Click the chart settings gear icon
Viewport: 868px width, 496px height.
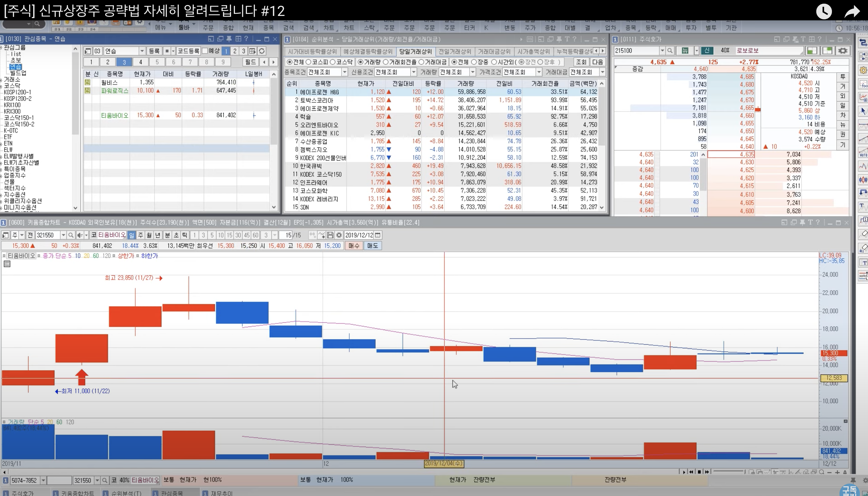pyautogui.click(x=339, y=235)
